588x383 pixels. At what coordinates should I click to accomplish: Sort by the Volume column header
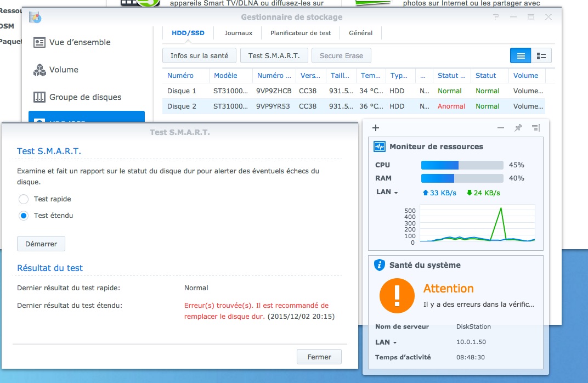tap(526, 75)
